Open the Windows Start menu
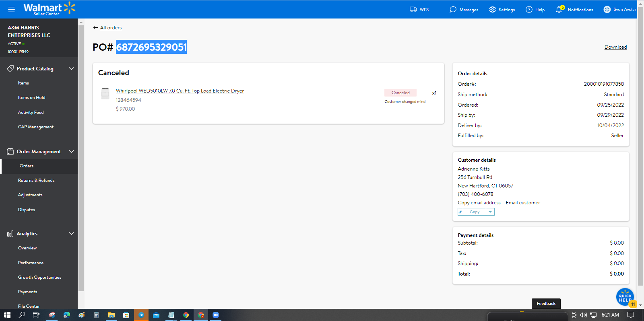 pyautogui.click(x=7, y=315)
